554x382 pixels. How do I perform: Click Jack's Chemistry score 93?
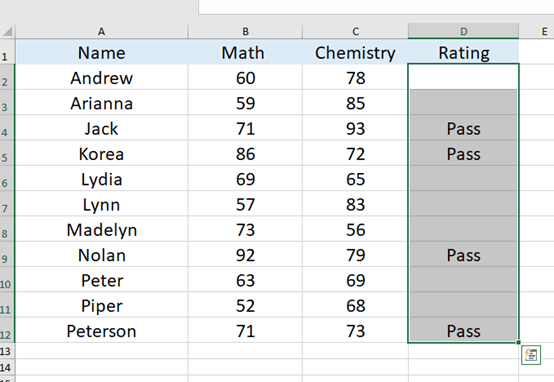click(x=355, y=128)
